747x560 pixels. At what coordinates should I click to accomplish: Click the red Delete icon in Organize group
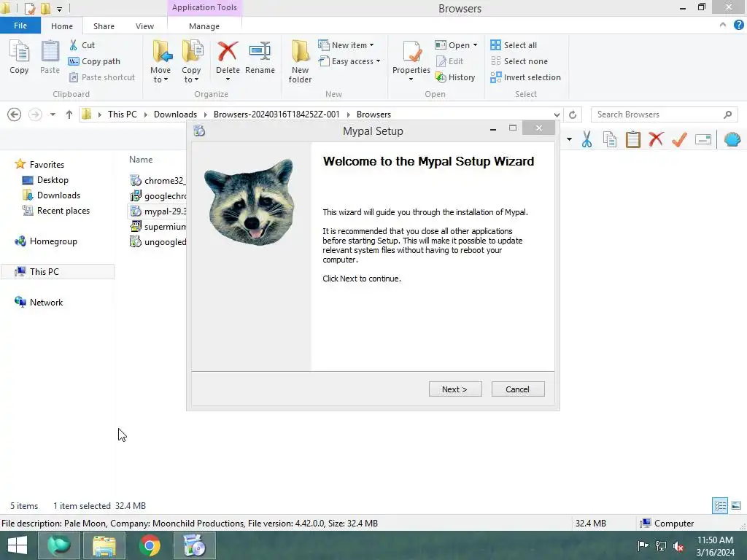[228, 52]
